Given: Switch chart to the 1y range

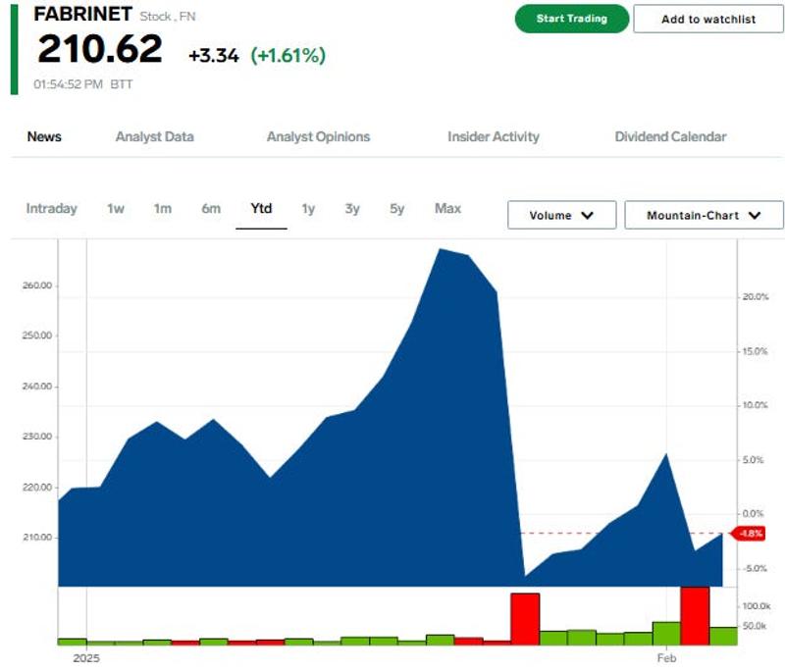Looking at the screenshot, I should (308, 208).
